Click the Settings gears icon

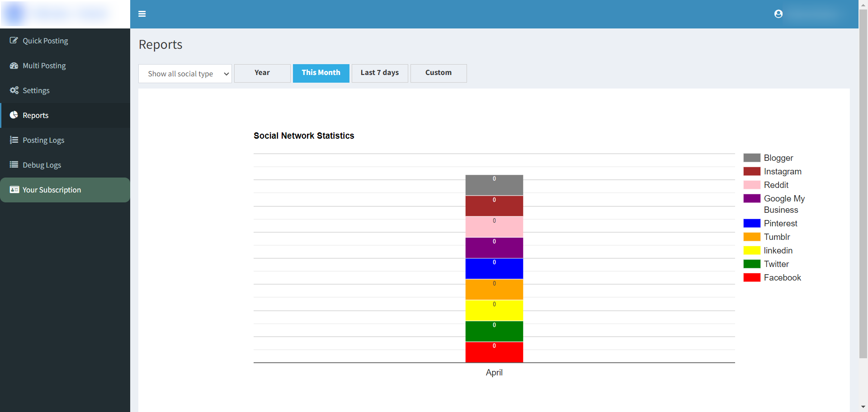(14, 90)
